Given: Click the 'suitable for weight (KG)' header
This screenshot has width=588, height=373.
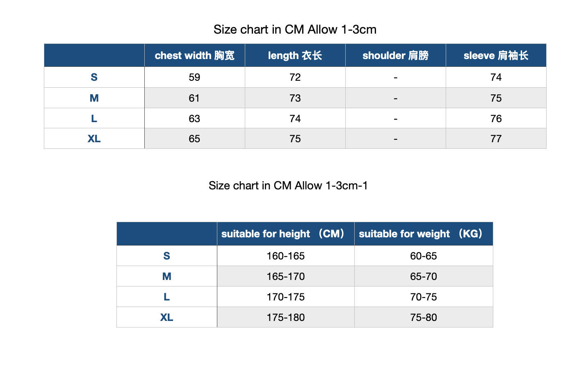Looking at the screenshot, I should point(424,234).
